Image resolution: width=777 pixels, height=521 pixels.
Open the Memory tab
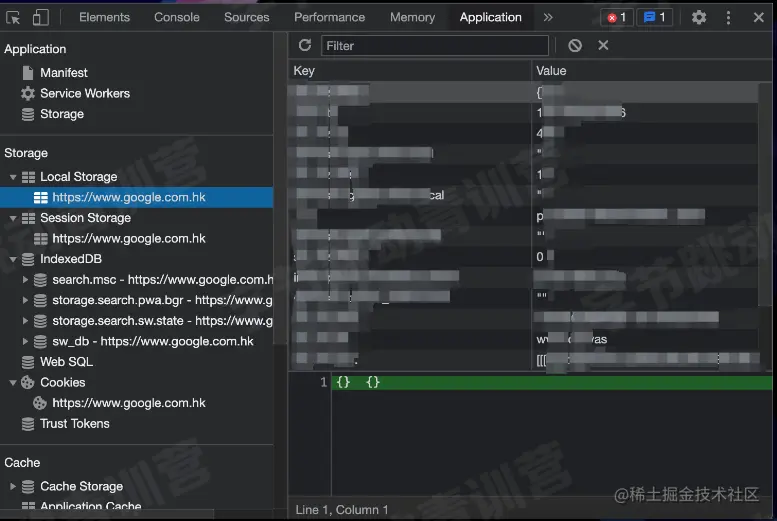click(x=412, y=17)
